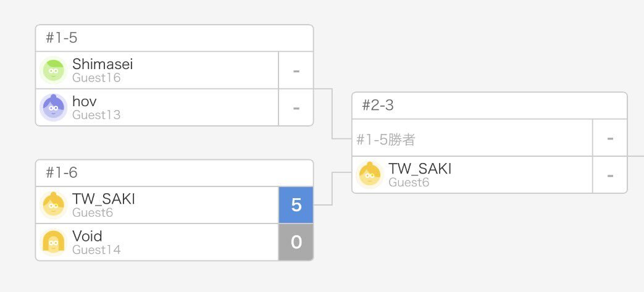This screenshot has width=644, height=292.
Task: Select the Shimasei player name
Action: tap(102, 64)
